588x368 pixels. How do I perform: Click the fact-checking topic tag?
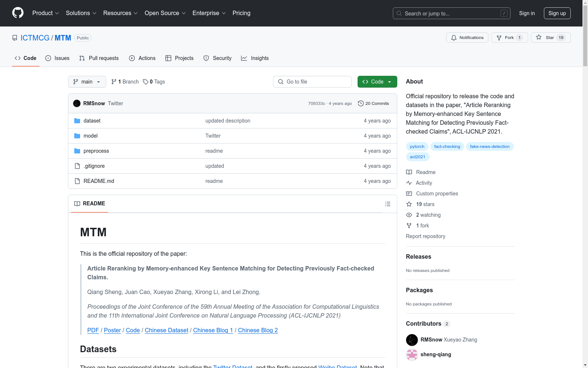447,146
